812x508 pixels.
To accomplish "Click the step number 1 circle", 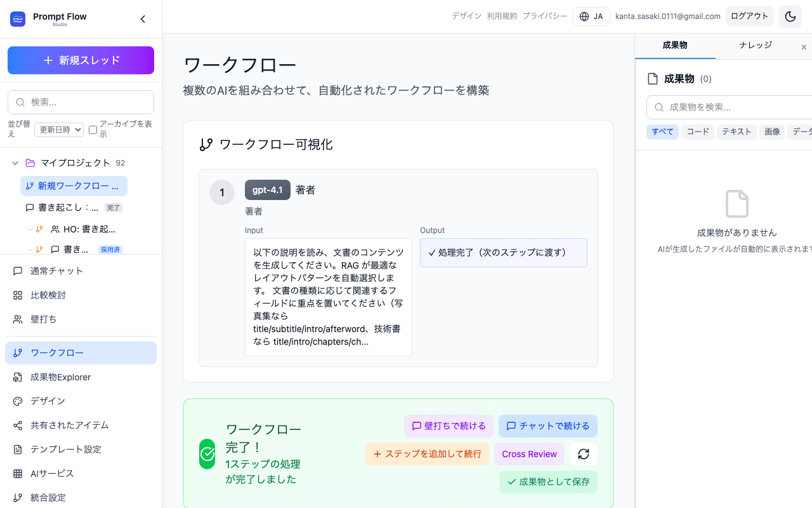I will pos(222,192).
